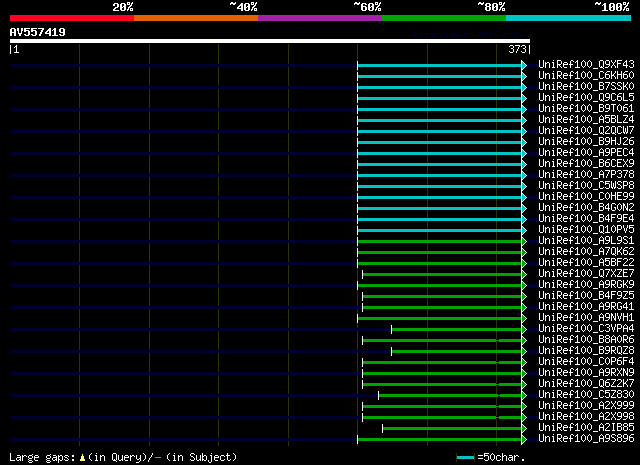Click the query end position 373
Screen dimensions: 640x465
click(517, 49)
